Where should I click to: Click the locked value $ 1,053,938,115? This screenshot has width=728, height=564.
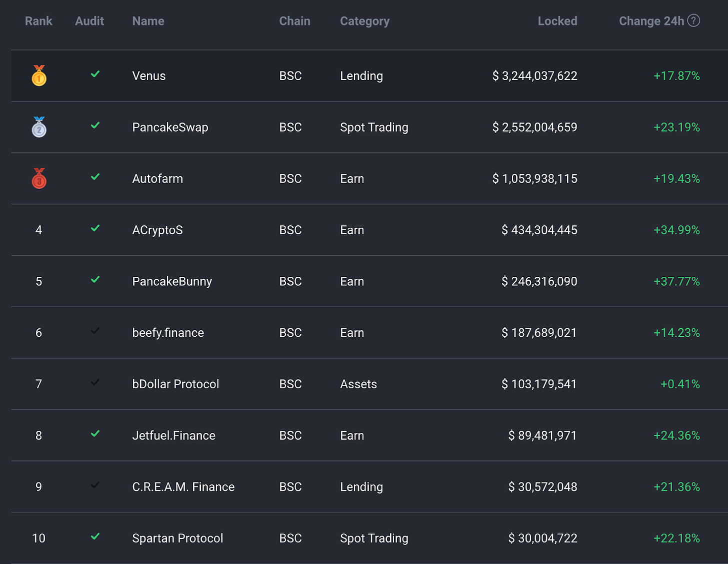tap(534, 179)
